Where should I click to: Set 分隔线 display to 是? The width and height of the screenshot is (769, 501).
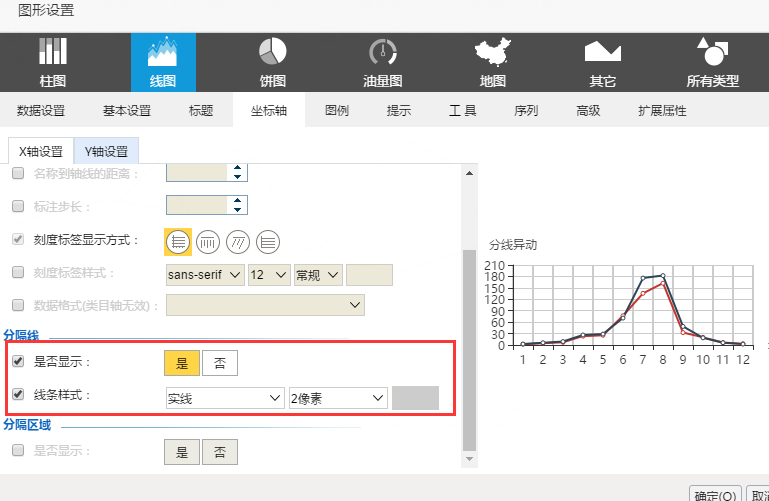(182, 363)
